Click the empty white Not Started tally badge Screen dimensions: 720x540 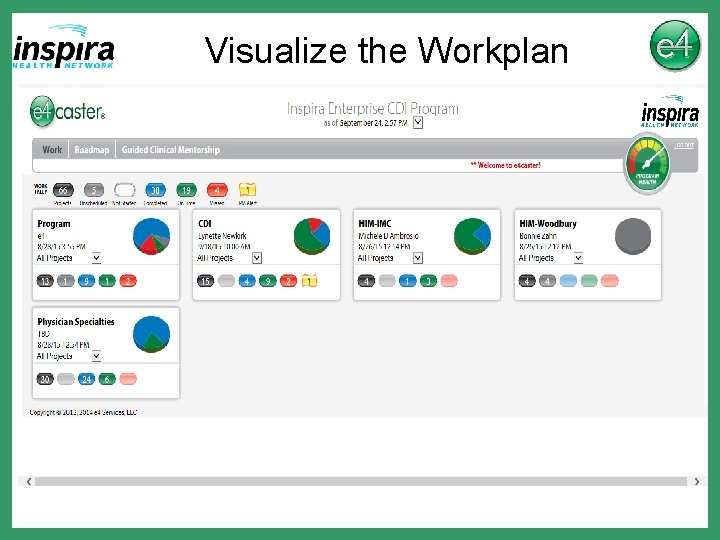[124, 190]
